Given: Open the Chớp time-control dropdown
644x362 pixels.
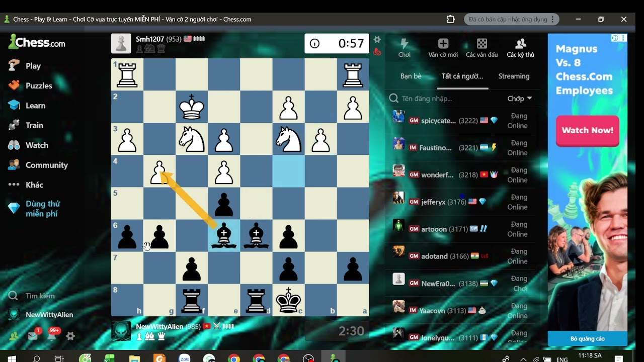Looking at the screenshot, I should (x=519, y=99).
